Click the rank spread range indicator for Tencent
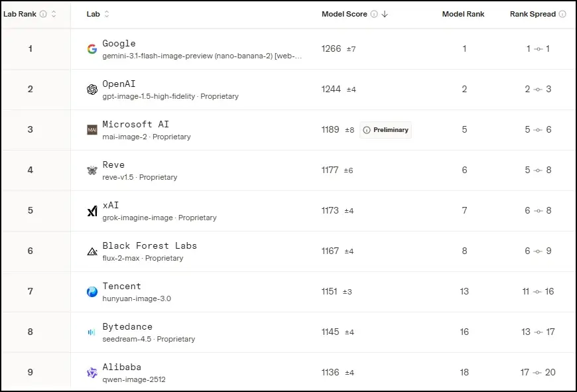577x392 pixels. coord(539,292)
